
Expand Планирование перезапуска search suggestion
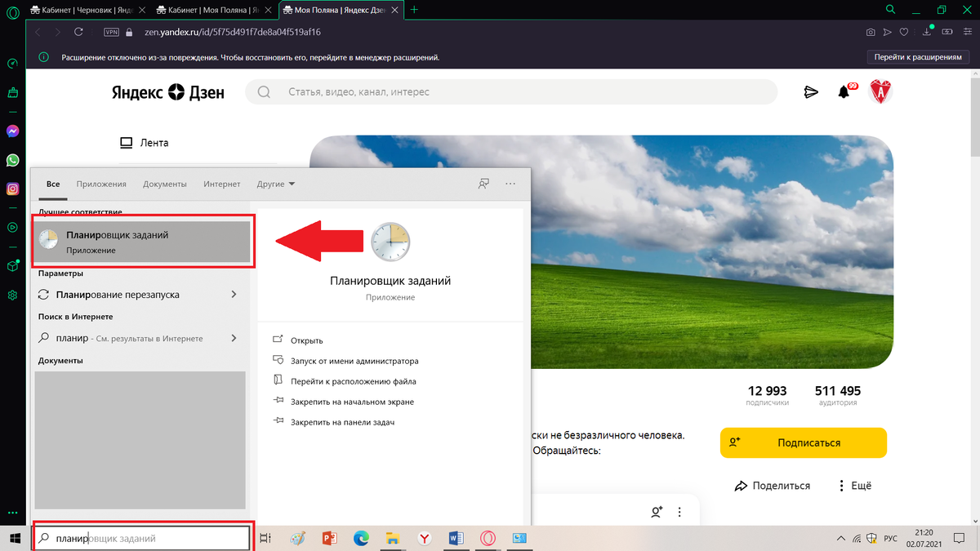click(234, 294)
